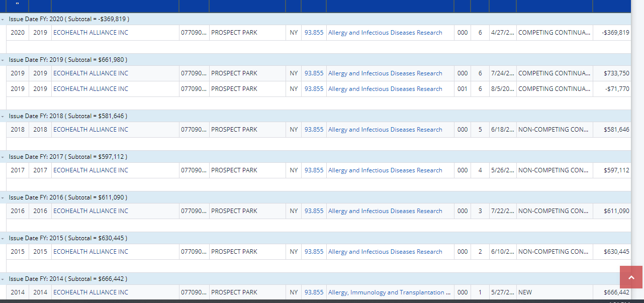Click the 93.855 CFDA link in the 2020 row
The width and height of the screenshot is (644, 303).
[314, 33]
